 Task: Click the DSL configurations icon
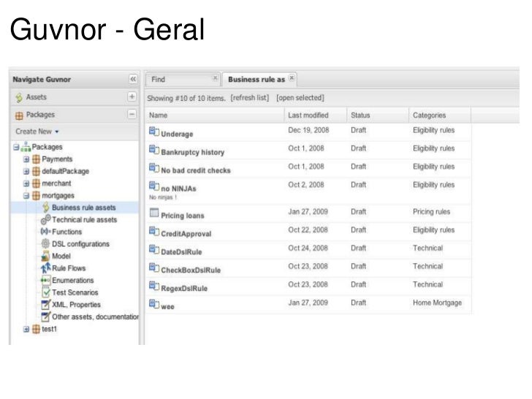coord(45,243)
